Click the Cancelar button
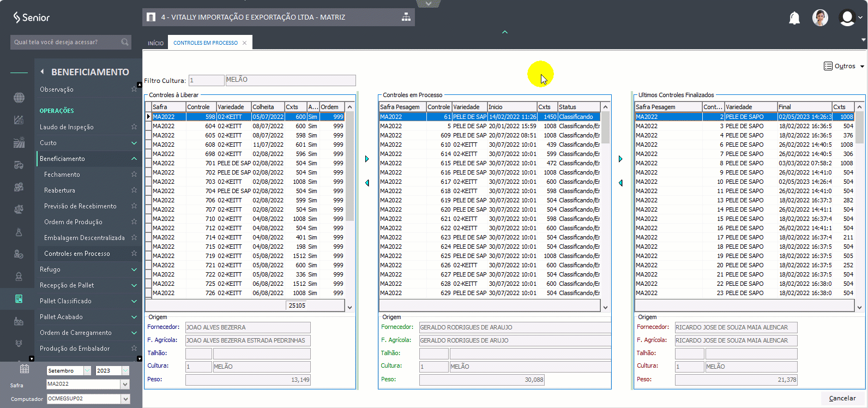 [x=842, y=398]
